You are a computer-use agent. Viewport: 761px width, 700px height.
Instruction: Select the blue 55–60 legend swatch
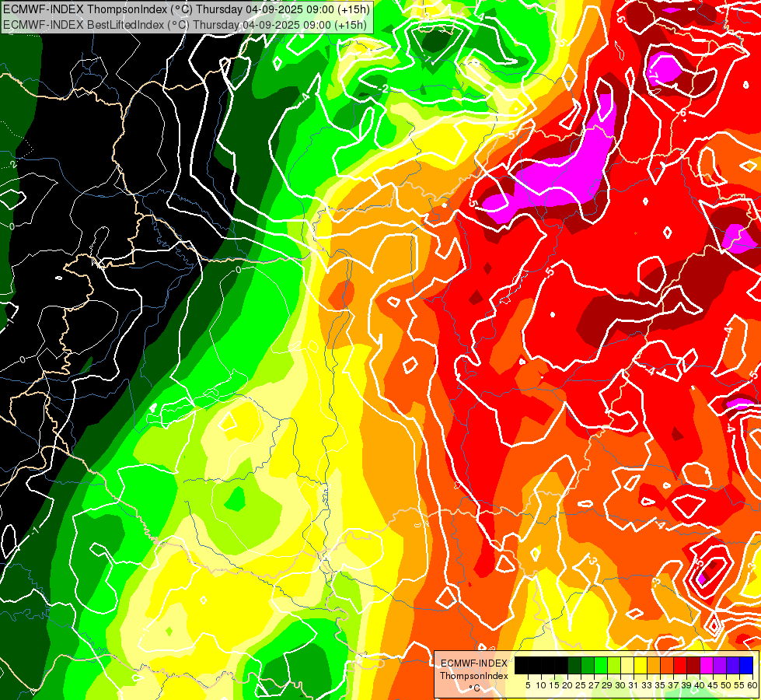click(746, 666)
